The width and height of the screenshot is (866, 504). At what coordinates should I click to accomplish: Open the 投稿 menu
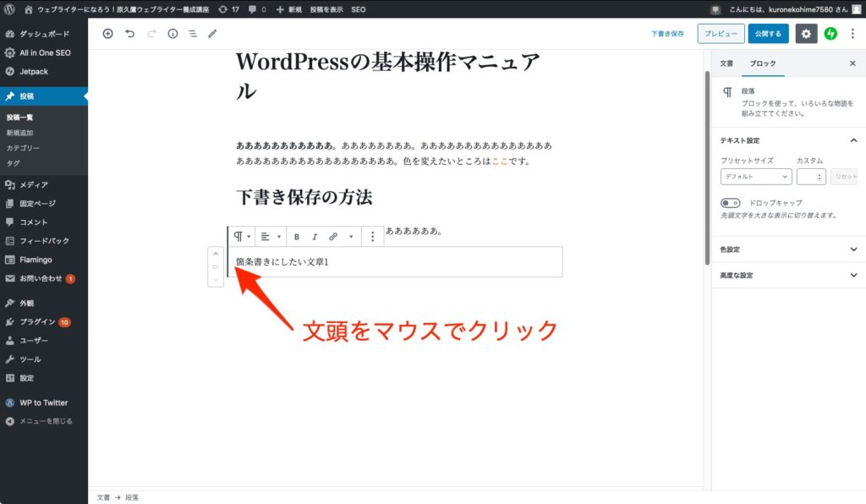pos(44,96)
